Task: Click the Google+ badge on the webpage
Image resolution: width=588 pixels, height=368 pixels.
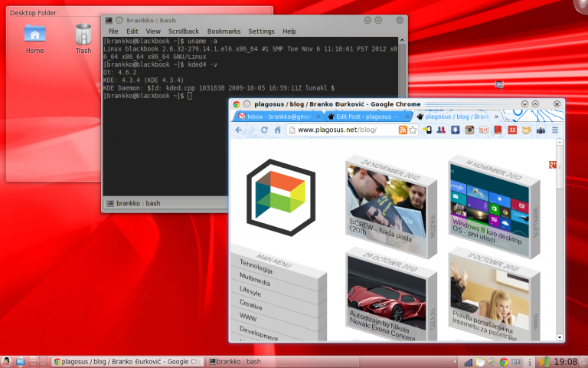Action: point(552,165)
